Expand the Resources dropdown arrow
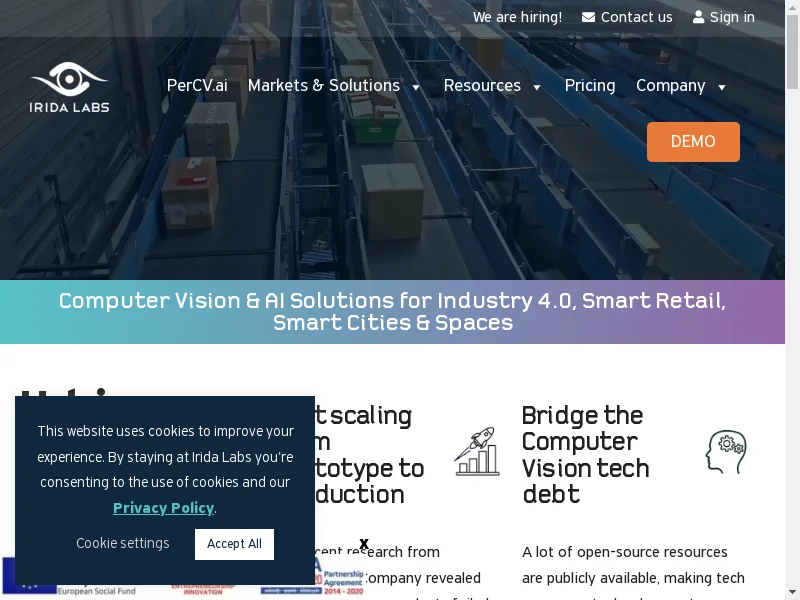 (537, 87)
